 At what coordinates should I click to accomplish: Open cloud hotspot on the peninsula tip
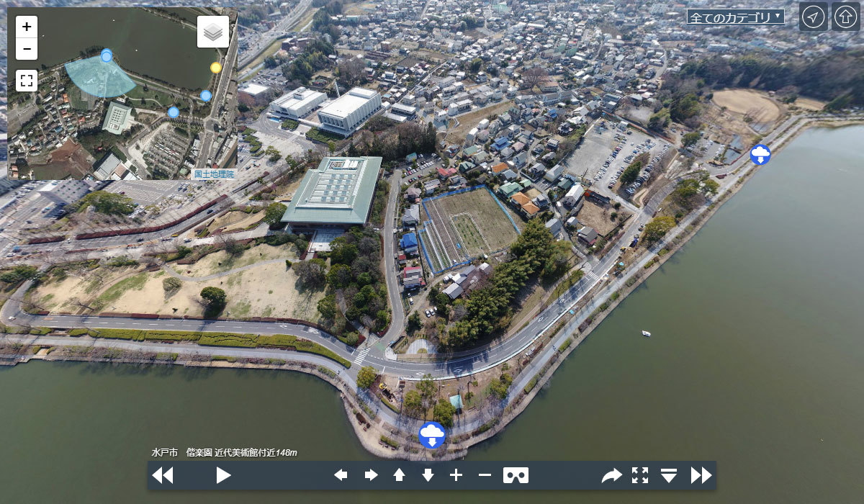[x=432, y=435]
